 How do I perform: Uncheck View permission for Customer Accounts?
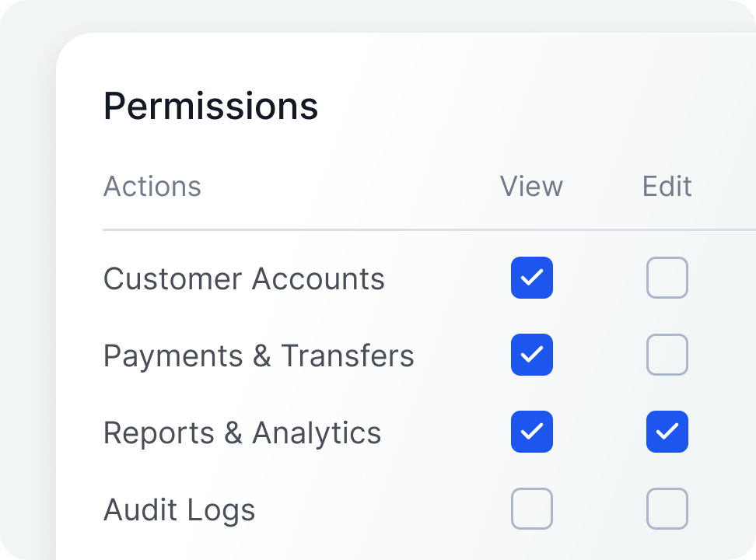[x=532, y=278]
